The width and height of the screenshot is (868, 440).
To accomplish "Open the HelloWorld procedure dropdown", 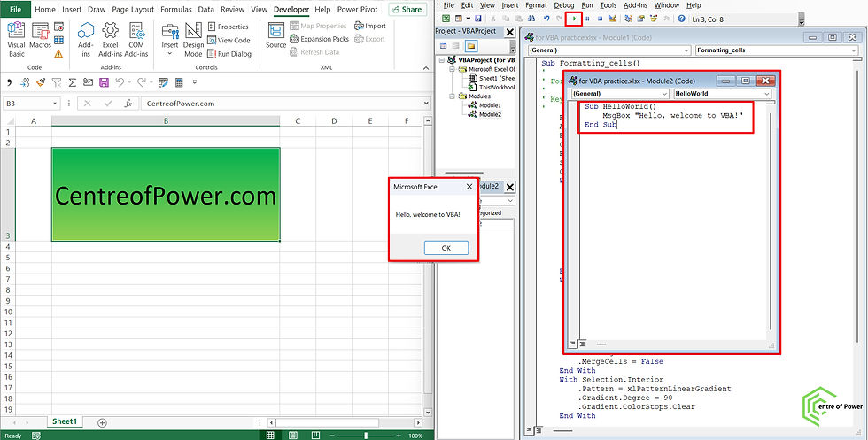I will click(x=767, y=94).
